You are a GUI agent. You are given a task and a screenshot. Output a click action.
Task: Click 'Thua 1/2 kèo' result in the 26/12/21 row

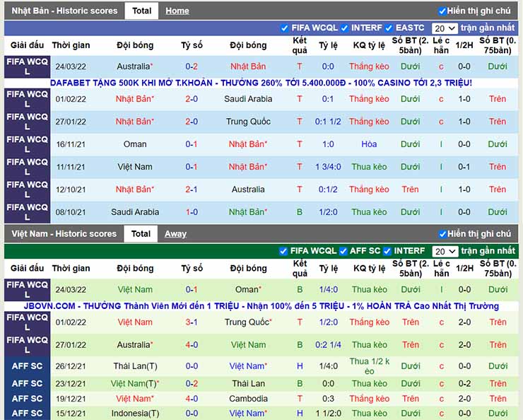pyautogui.click(x=369, y=366)
